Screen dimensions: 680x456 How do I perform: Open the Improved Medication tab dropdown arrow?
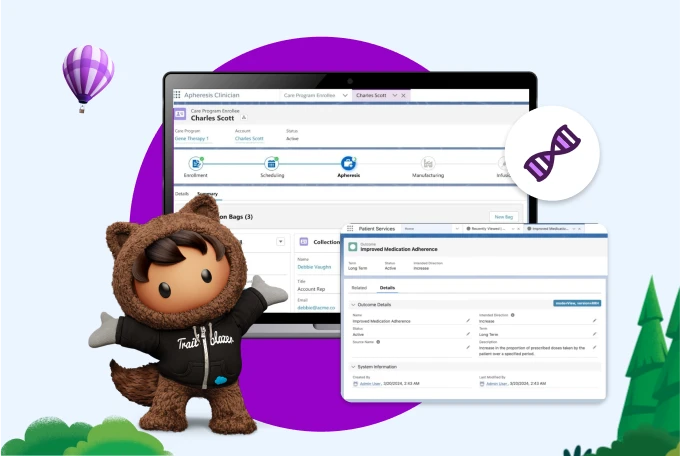tap(573, 229)
